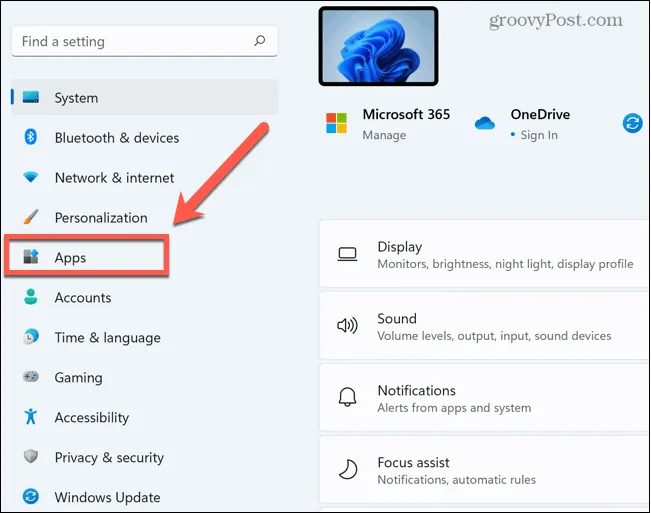Open Sound settings card
Screen dimensions: 651x513
pos(485,326)
